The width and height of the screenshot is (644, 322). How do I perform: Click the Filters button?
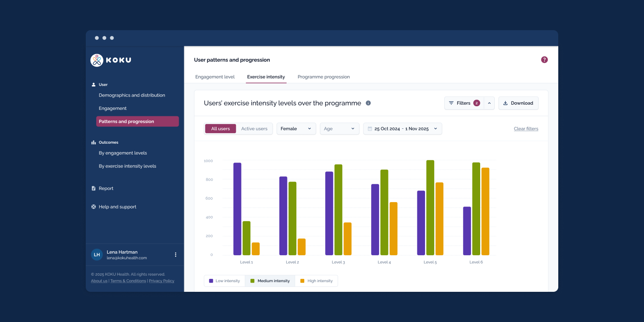[464, 103]
